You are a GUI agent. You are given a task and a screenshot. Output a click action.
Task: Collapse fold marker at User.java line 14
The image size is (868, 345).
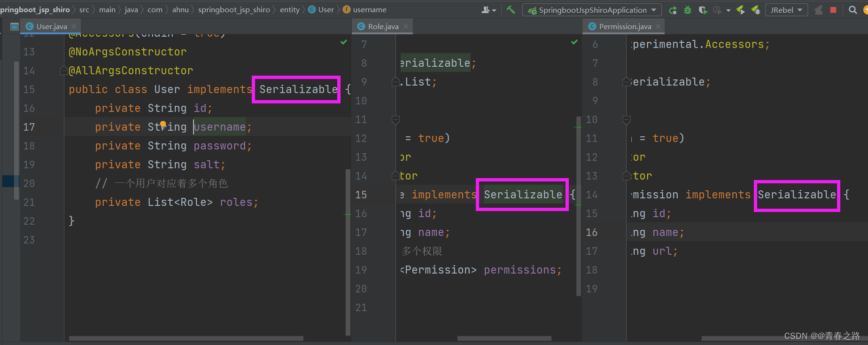pos(63,71)
